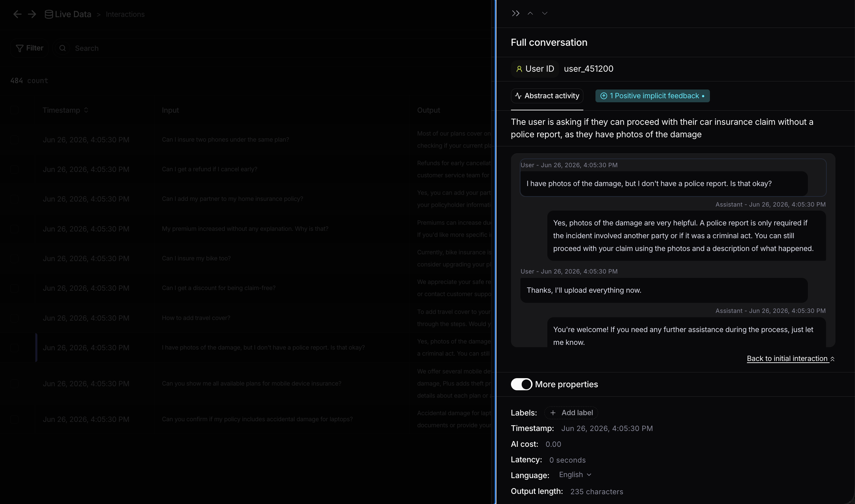Open the Language English dropdown
Image resolution: width=855 pixels, height=504 pixels.
pos(575,475)
